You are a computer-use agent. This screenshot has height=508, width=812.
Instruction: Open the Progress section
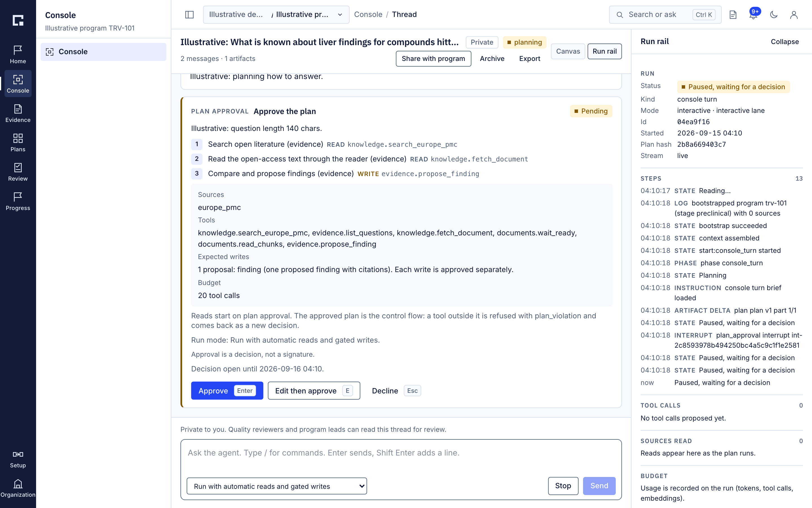18,201
